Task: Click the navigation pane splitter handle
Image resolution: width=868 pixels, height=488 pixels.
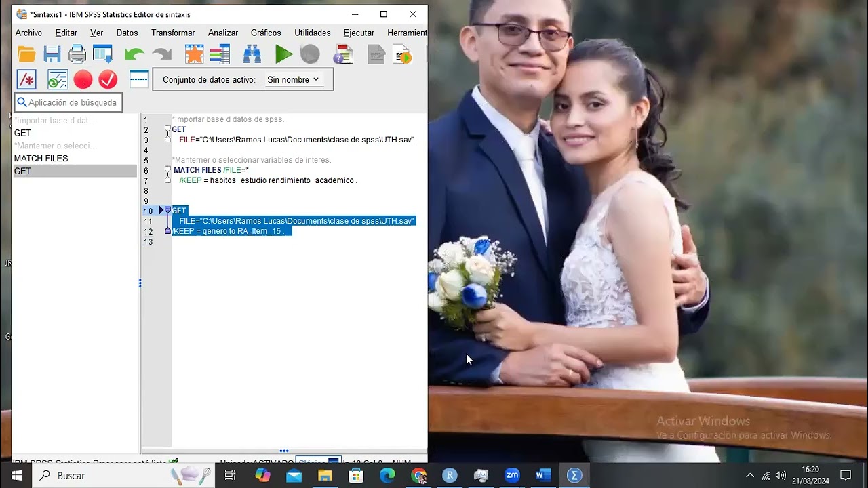Action: click(140, 283)
